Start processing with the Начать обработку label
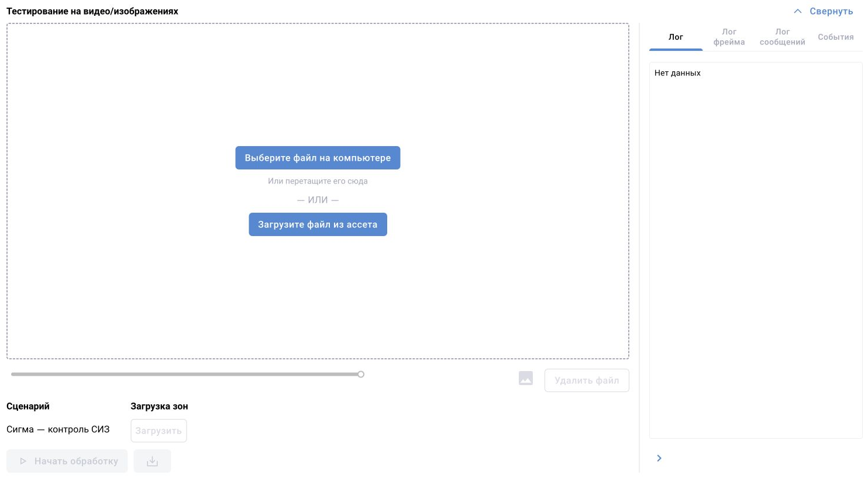868x478 pixels. point(76,461)
